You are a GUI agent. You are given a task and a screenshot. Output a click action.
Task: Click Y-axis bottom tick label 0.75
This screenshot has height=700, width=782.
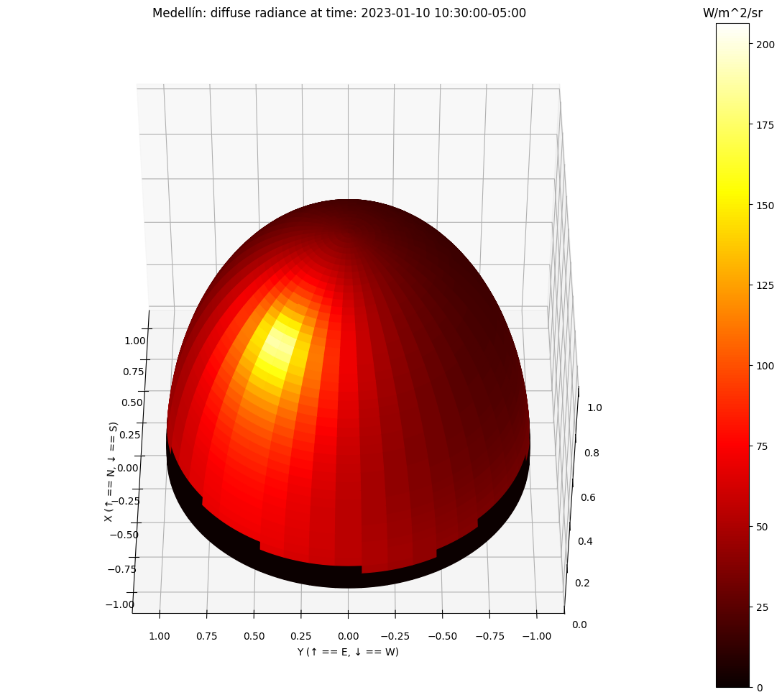click(206, 636)
